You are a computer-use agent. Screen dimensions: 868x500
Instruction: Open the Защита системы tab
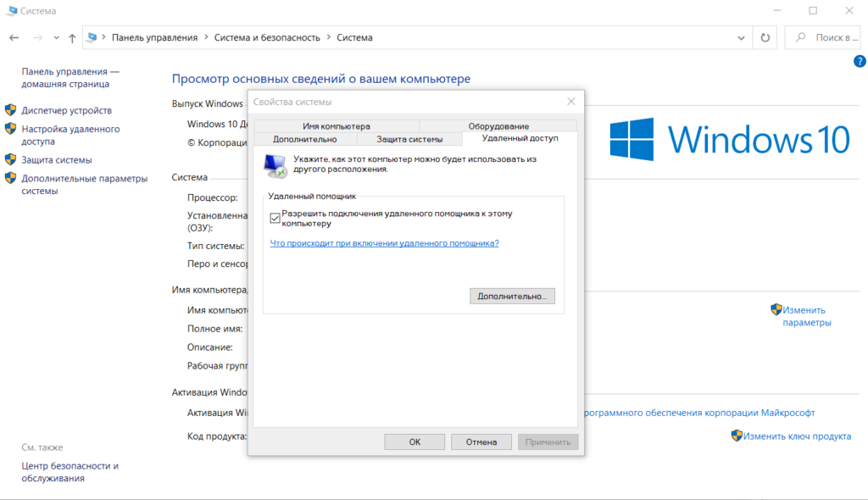coord(409,139)
